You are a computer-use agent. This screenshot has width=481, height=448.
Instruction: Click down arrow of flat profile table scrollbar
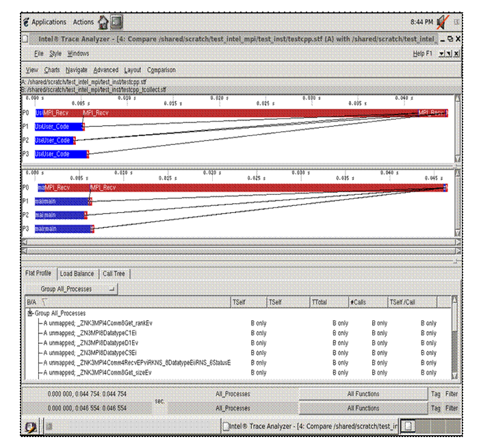point(454,376)
